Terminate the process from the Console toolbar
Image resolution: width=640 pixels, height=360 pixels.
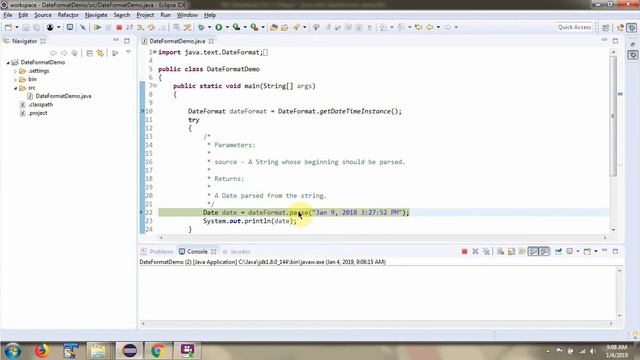click(464, 251)
